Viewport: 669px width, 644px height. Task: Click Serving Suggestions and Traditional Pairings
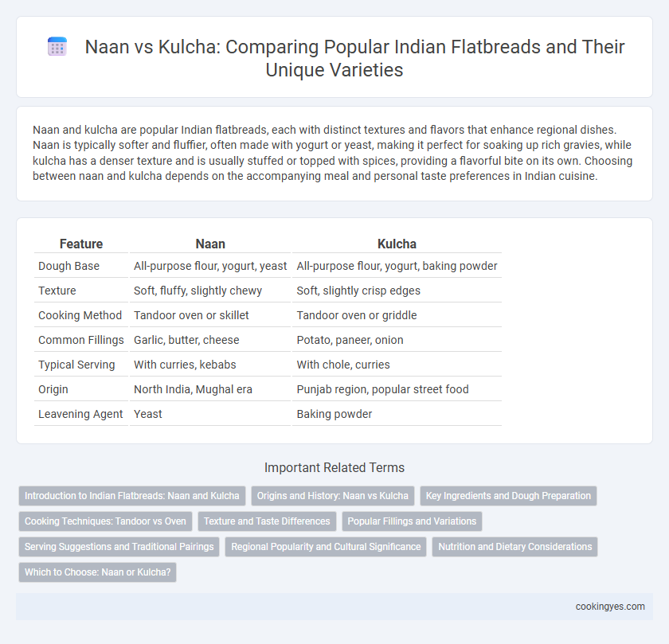coord(119,547)
